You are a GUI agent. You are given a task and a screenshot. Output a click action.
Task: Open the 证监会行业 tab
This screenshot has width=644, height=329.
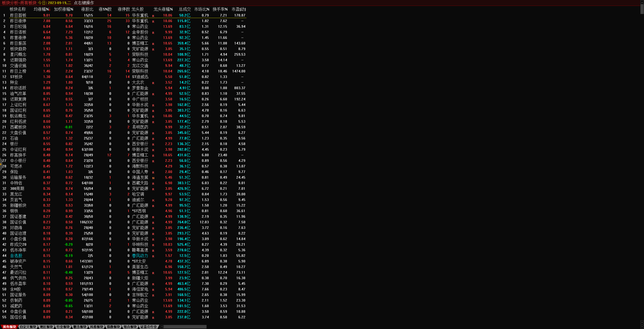(149, 327)
